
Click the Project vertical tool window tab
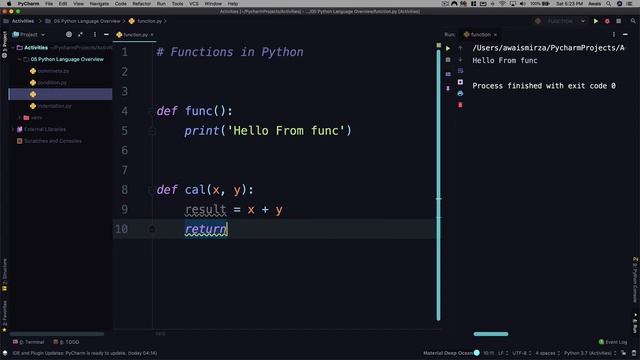point(4,44)
